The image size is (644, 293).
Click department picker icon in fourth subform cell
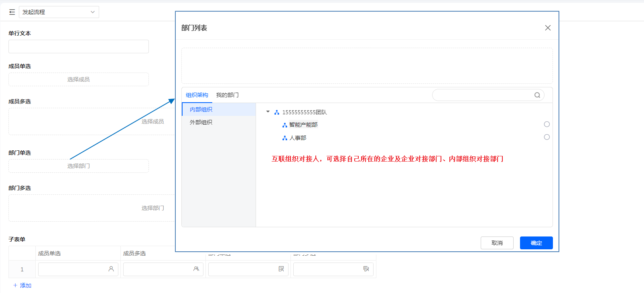click(x=366, y=269)
